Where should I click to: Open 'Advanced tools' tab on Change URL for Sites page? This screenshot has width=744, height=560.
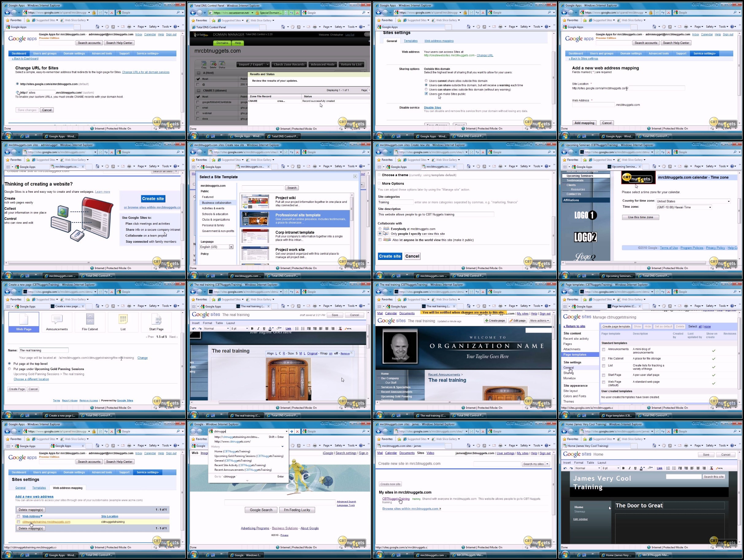(x=102, y=53)
